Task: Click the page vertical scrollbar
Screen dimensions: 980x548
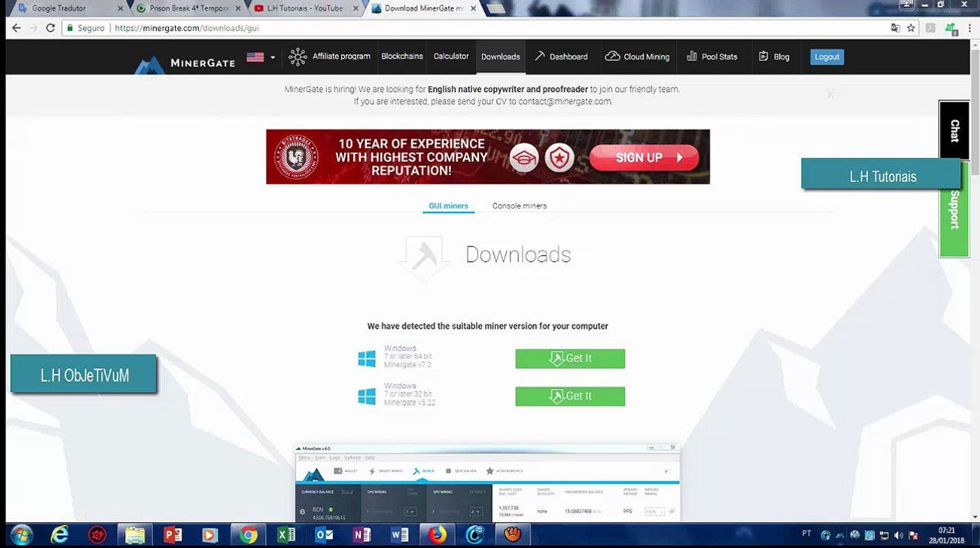Action: click(x=975, y=282)
